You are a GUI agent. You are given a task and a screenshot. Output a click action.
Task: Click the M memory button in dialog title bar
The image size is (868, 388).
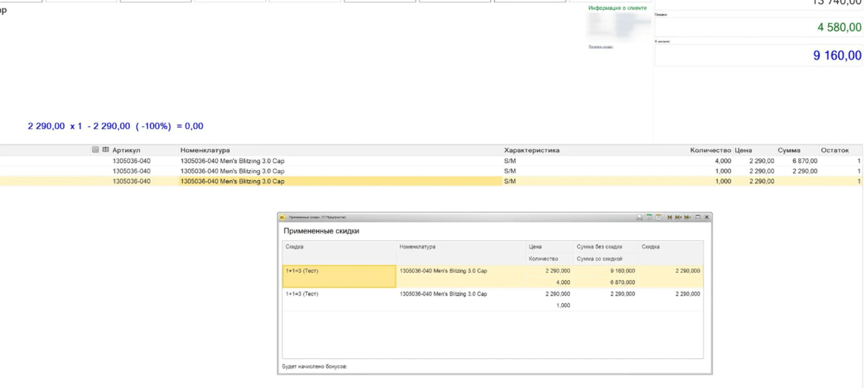[670, 217]
